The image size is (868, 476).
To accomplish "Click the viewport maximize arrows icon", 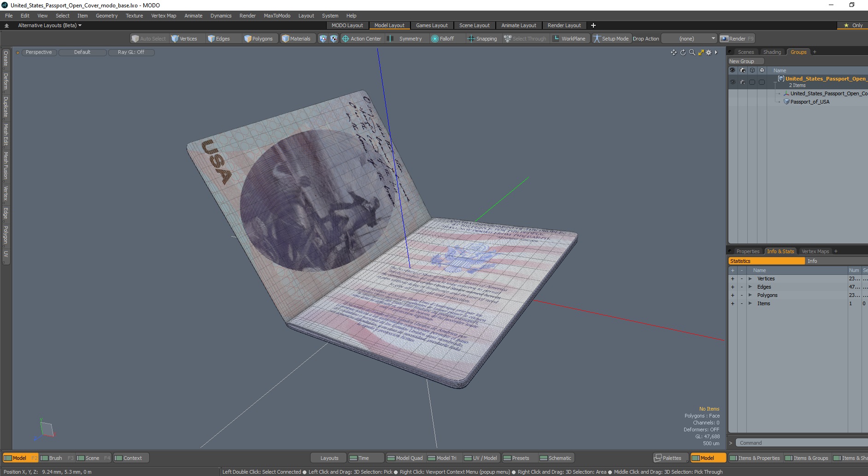I will coord(701,52).
